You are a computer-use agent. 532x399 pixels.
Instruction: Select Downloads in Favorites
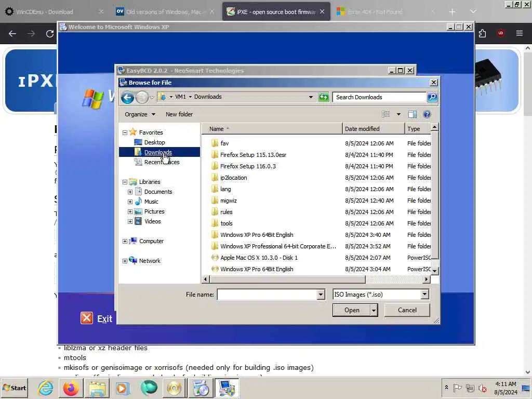(x=158, y=152)
